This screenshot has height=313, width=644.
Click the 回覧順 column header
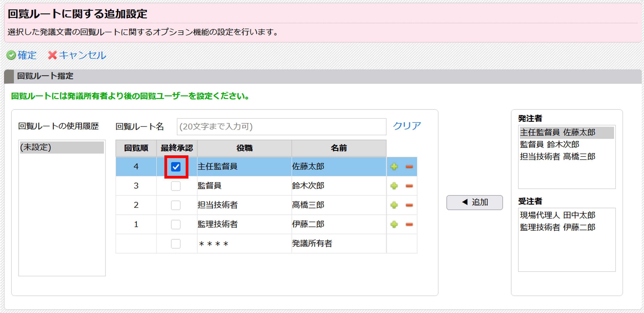coord(136,148)
